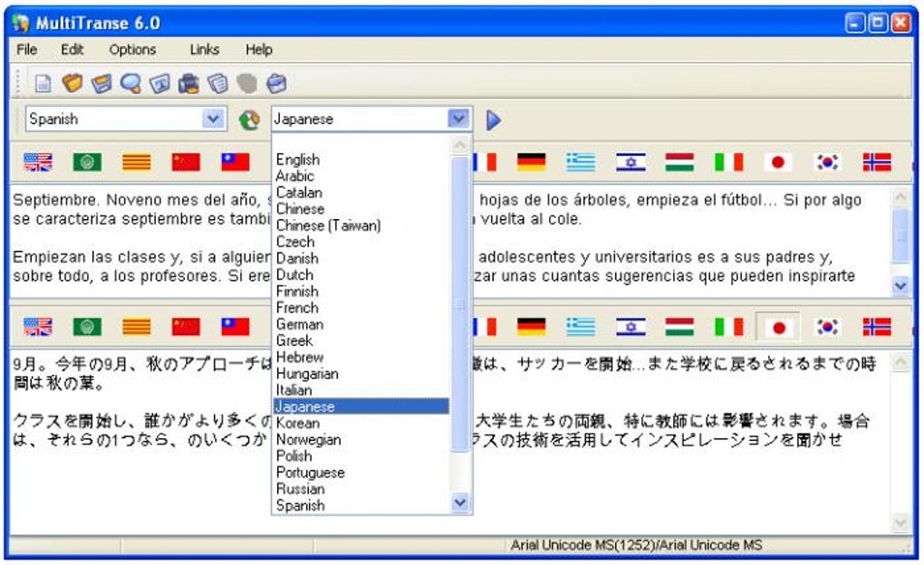Viewport: 924px width, 565px height.
Task: Choose Italian flag in target flag row
Action: coord(729,326)
